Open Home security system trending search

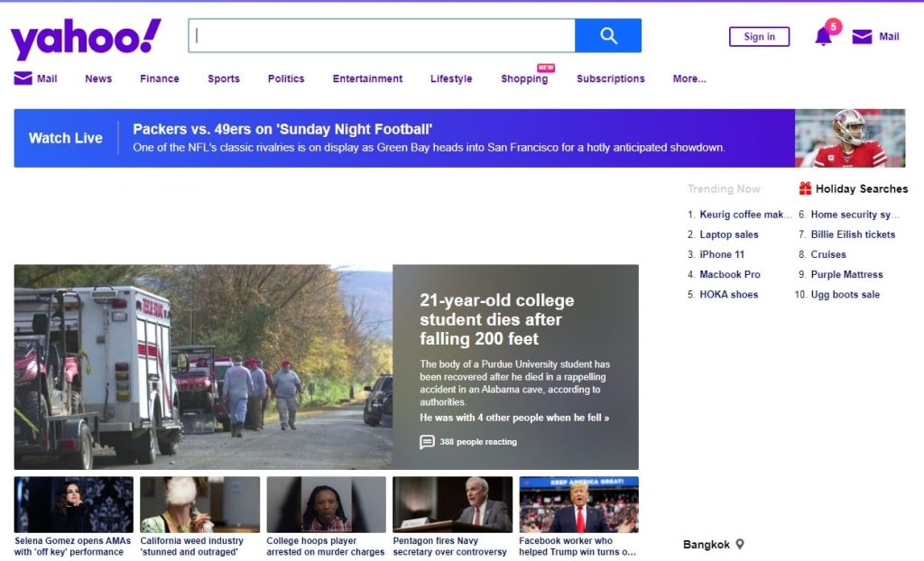tap(855, 215)
